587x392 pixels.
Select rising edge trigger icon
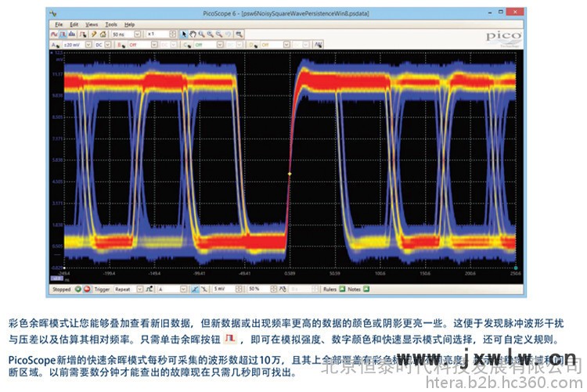click(195, 289)
